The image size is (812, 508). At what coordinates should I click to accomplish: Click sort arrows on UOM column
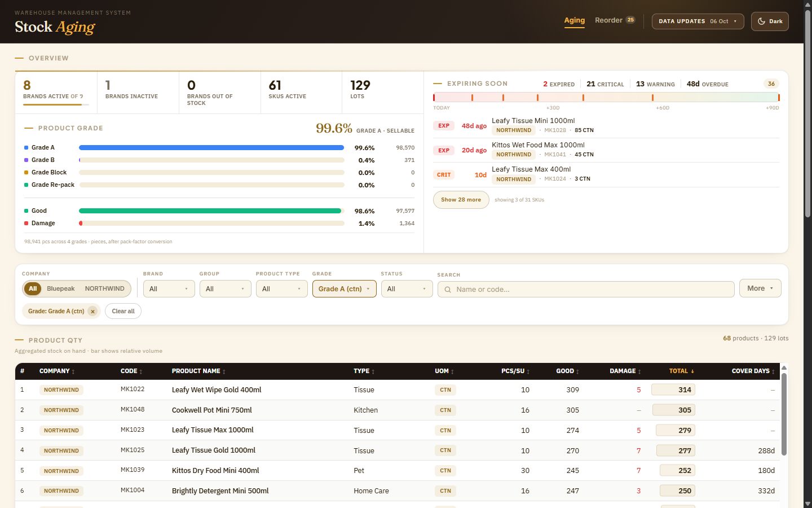pos(452,371)
